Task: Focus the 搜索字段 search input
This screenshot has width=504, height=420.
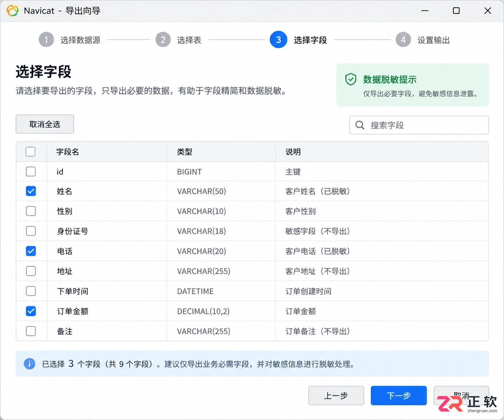Action: tap(419, 125)
